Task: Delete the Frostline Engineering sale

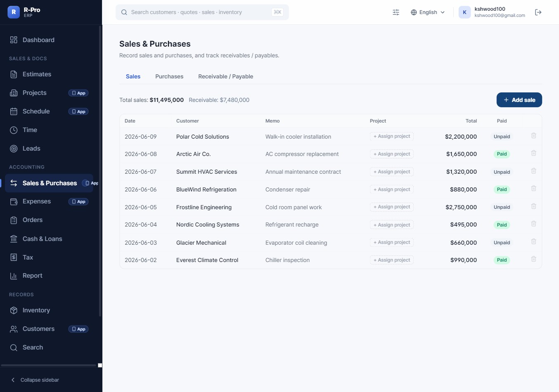Action: (x=533, y=206)
